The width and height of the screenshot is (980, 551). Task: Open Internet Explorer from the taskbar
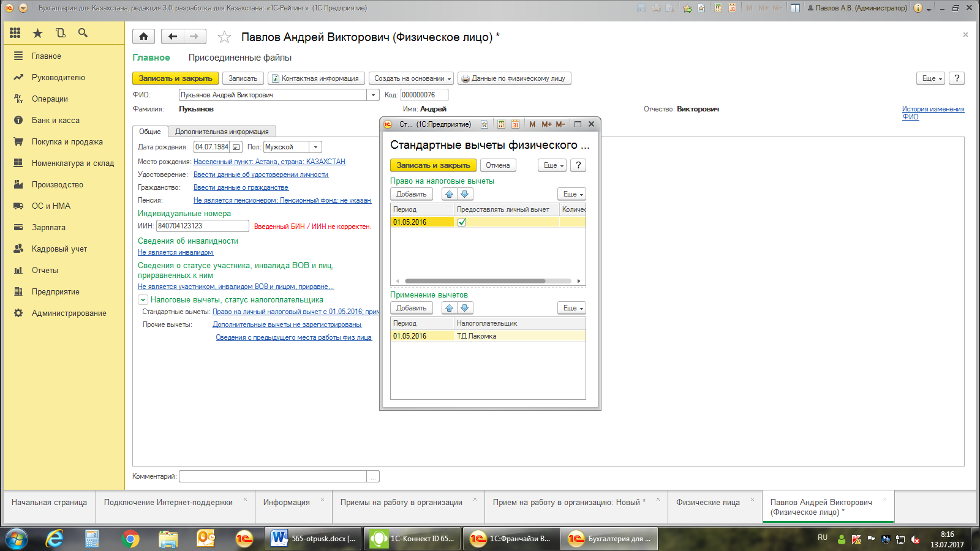pos(55,539)
